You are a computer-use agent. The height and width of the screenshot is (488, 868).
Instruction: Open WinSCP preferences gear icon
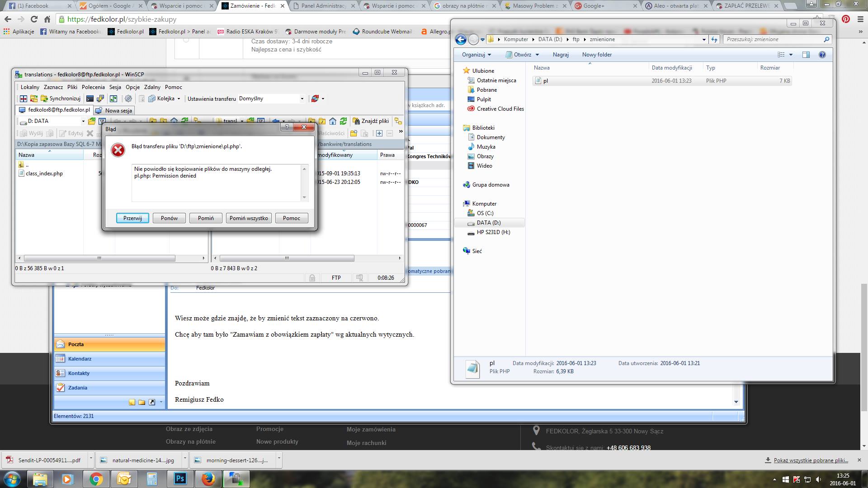pyautogui.click(x=128, y=99)
